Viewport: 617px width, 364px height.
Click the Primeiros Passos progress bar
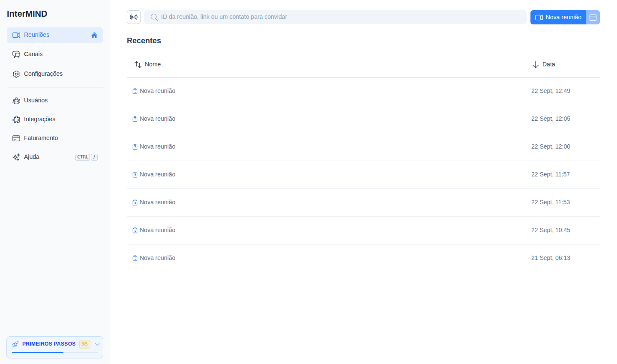pyautogui.click(x=55, y=352)
